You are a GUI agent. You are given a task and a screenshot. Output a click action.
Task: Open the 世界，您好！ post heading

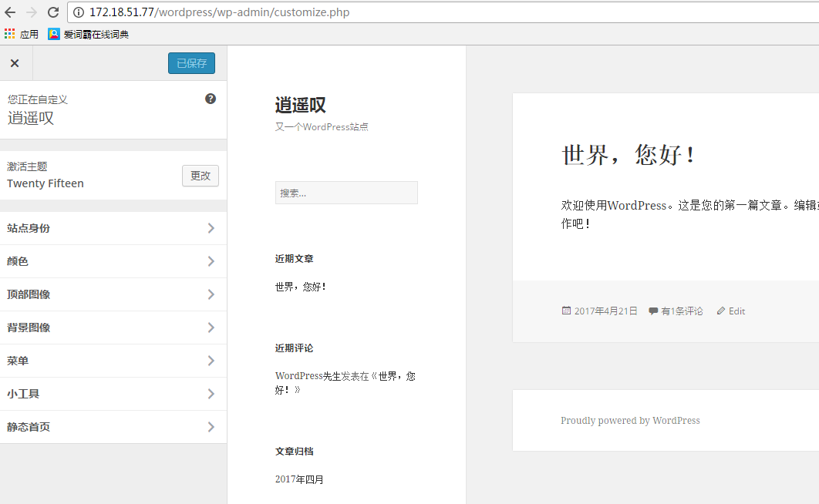tap(629, 155)
